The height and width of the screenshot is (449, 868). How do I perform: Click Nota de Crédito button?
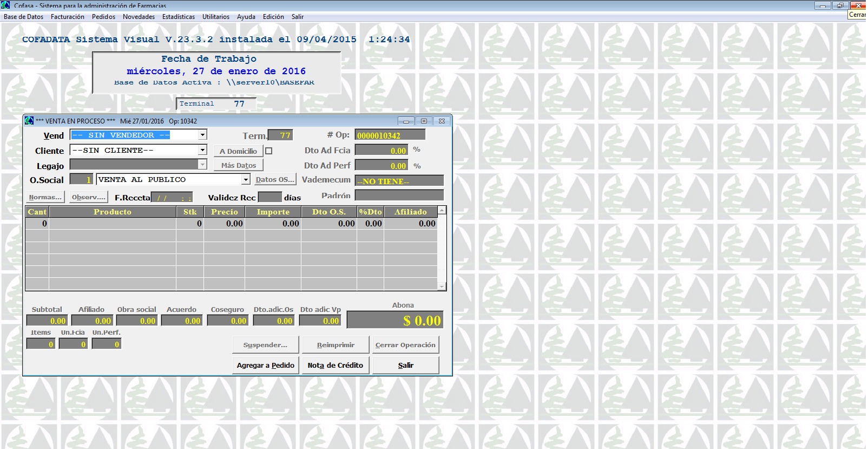(336, 366)
